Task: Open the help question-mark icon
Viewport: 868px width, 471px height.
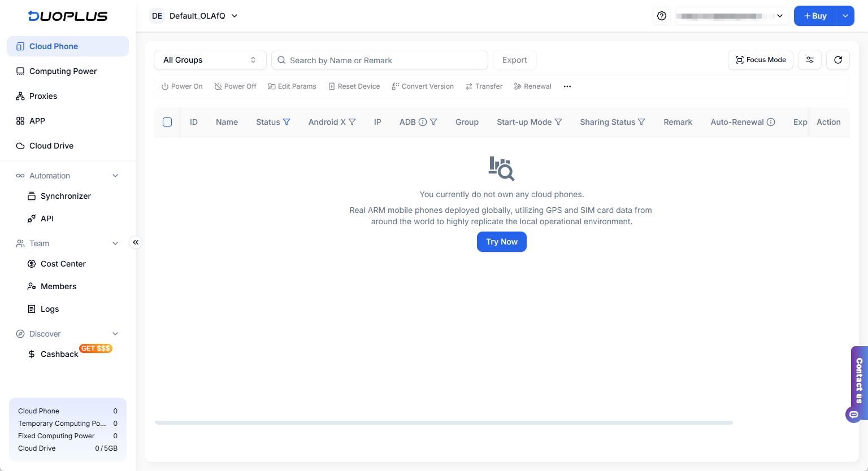Action: tap(662, 16)
